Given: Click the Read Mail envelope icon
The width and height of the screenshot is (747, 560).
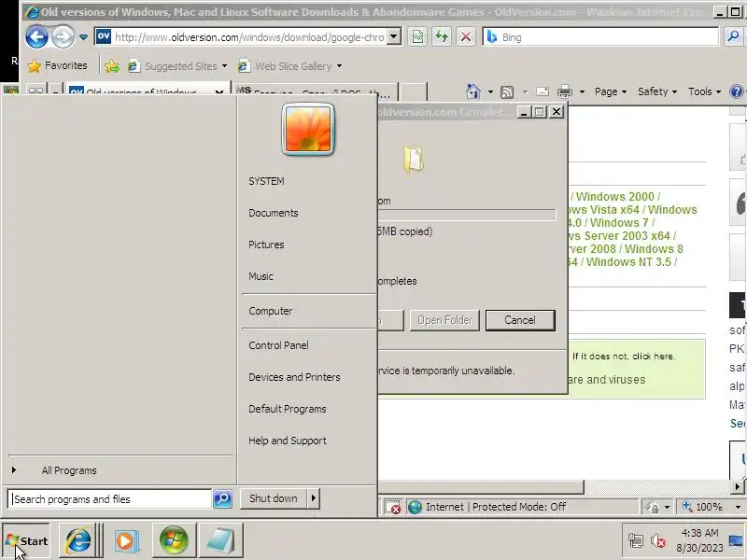Looking at the screenshot, I should point(543,91).
